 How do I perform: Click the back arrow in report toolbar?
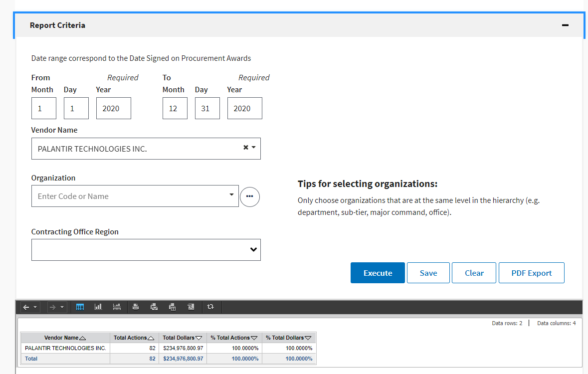pos(26,307)
